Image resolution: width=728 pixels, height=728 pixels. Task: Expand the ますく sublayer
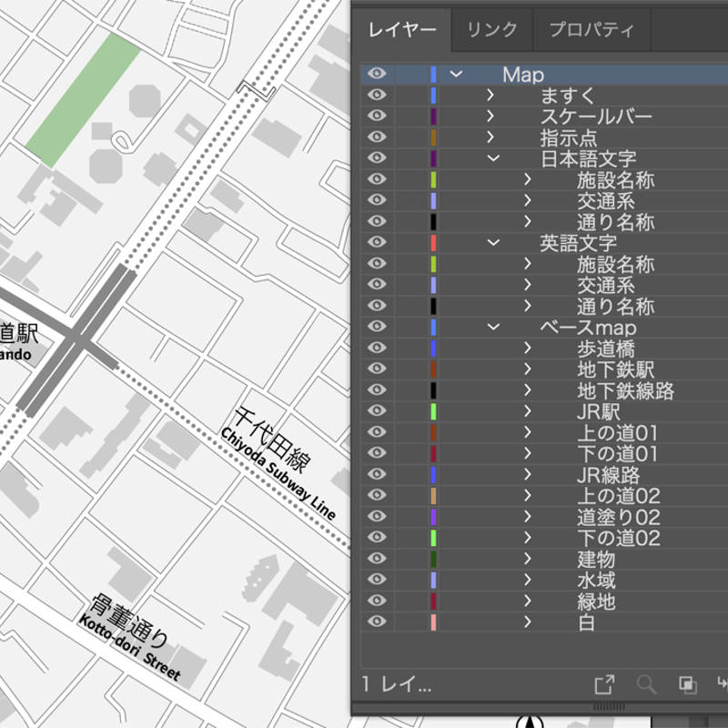(x=490, y=96)
